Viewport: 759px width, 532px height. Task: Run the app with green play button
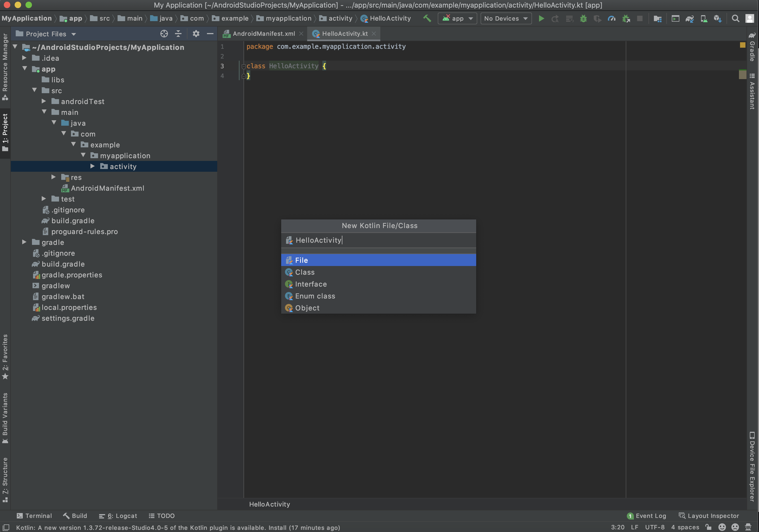pyautogui.click(x=541, y=18)
